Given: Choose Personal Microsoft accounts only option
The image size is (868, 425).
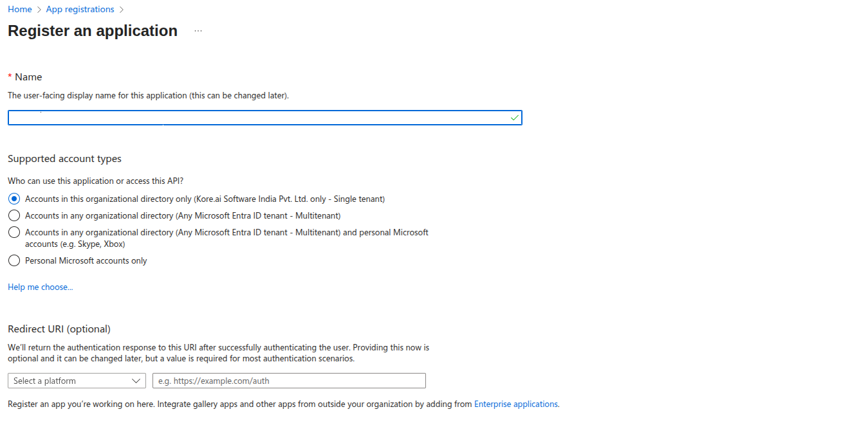Looking at the screenshot, I should point(14,260).
